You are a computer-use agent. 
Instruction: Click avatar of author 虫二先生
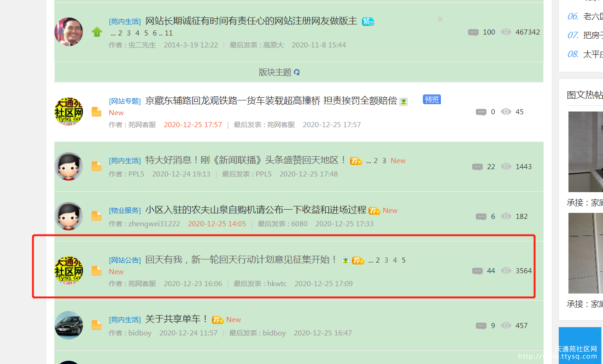[69, 32]
